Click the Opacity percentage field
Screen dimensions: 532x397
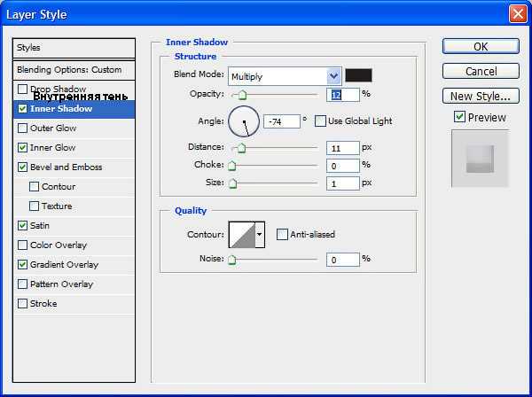[x=342, y=95]
